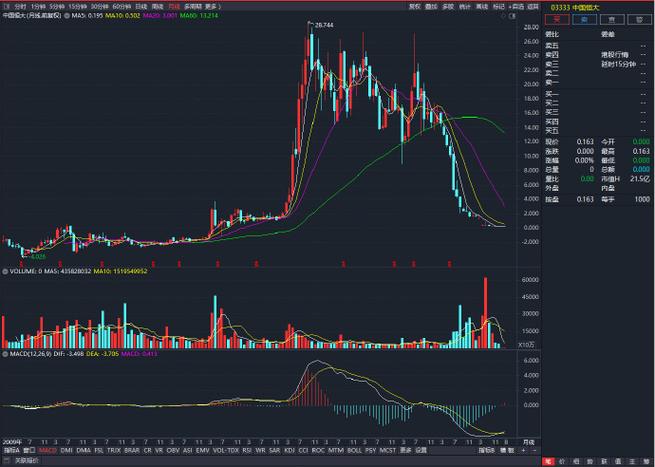
Task: Switch indicator to OBV
Action: click(173, 450)
